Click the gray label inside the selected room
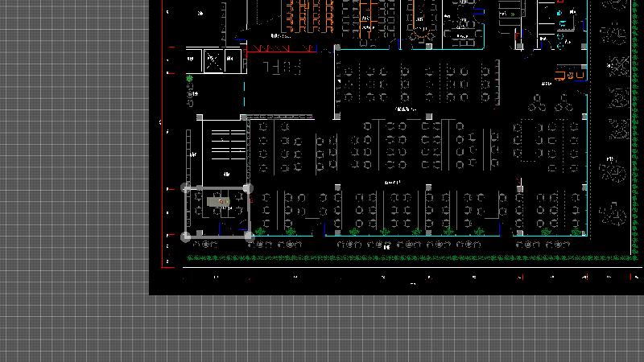The height and width of the screenshot is (362, 644). coord(217,201)
